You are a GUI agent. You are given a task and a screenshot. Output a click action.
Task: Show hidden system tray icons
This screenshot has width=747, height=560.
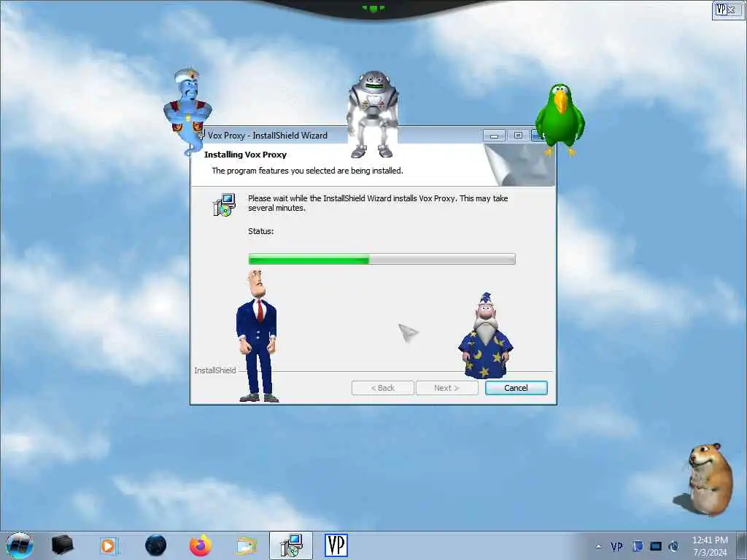[x=598, y=547]
